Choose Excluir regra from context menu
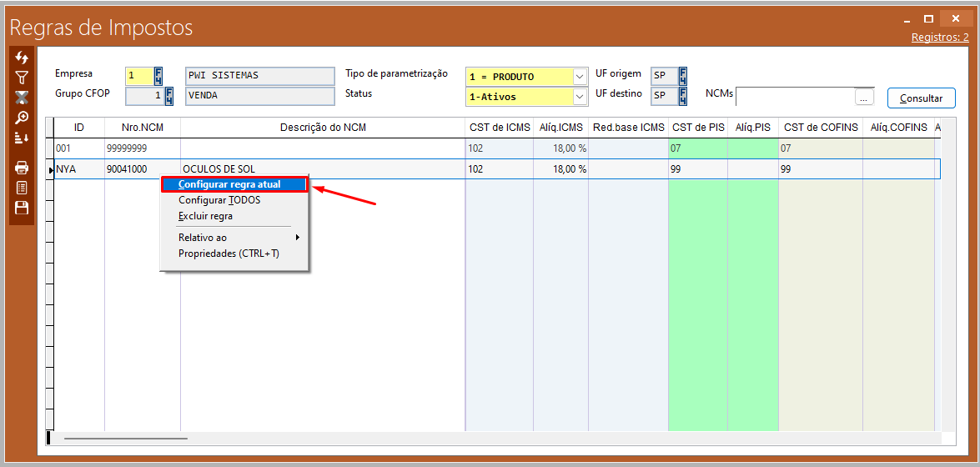The image size is (980, 467). [205, 216]
